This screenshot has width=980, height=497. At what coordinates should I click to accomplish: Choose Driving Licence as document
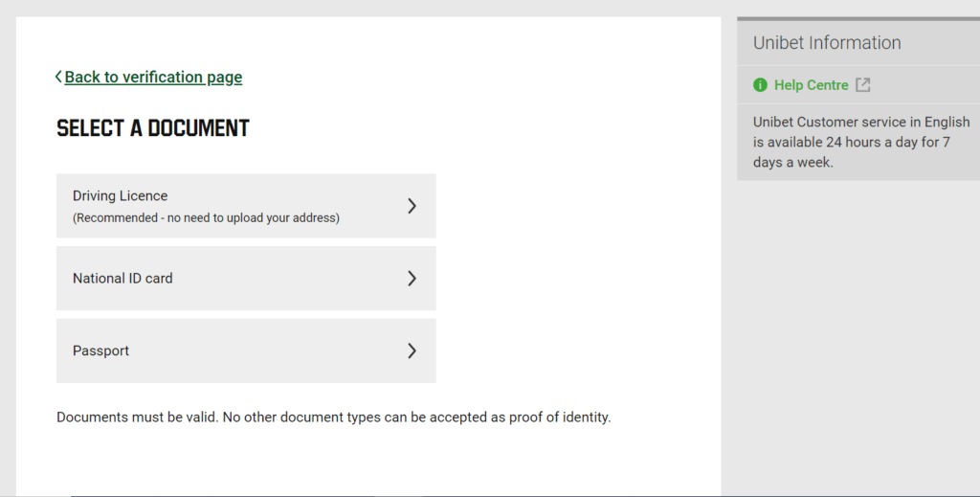(x=246, y=206)
